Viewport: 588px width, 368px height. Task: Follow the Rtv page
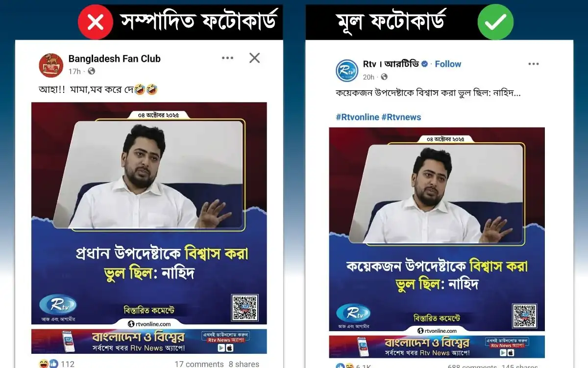448,64
